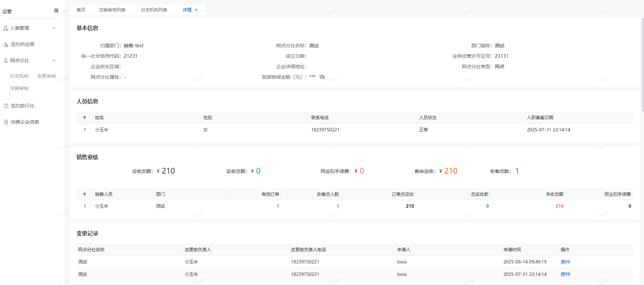Screen dimensions: 644x285
Task: Open the 变更审核 submenu item
Action: click(x=47, y=76)
